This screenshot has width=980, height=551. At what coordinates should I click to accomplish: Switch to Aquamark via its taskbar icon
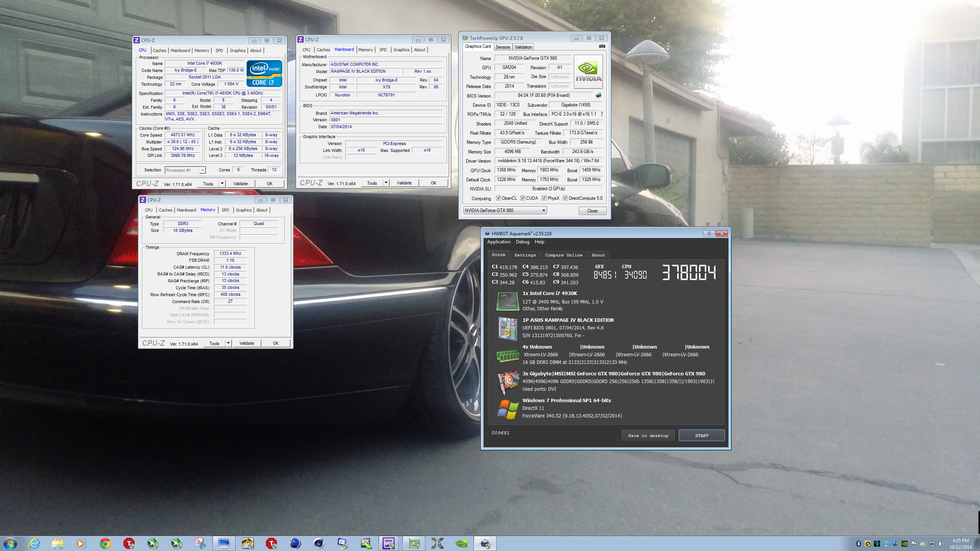(x=485, y=543)
